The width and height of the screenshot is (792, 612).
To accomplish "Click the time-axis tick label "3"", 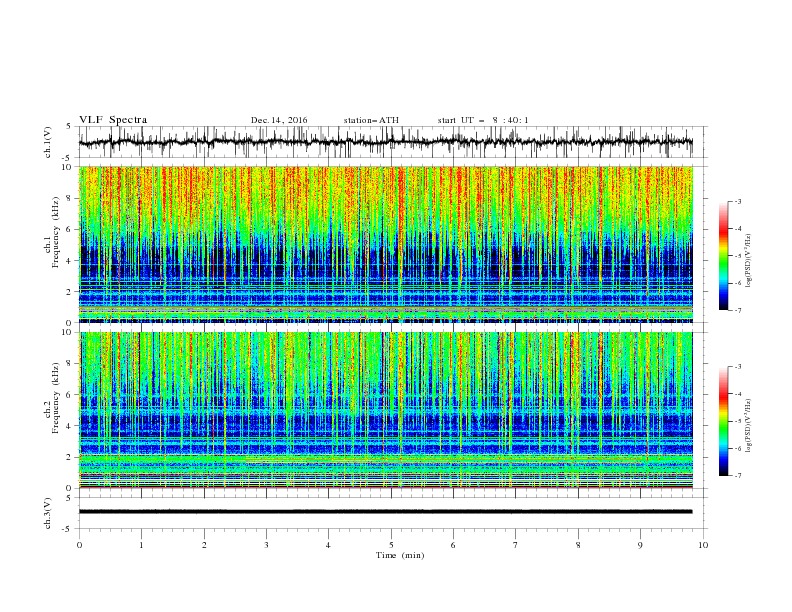I will 266,545.
